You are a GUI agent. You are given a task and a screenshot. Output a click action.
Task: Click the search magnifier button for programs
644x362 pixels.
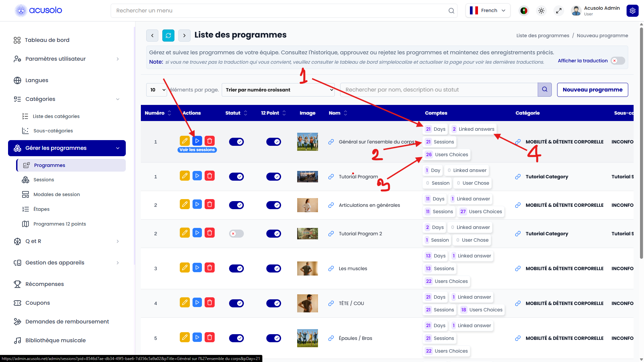tap(545, 89)
